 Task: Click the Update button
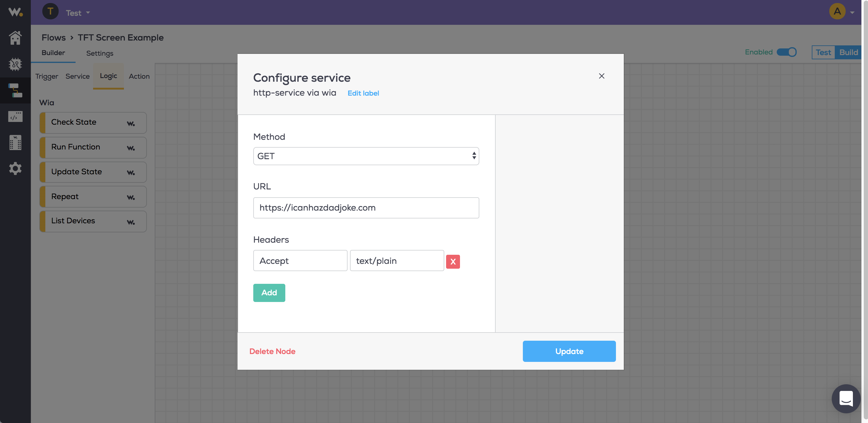click(x=569, y=351)
